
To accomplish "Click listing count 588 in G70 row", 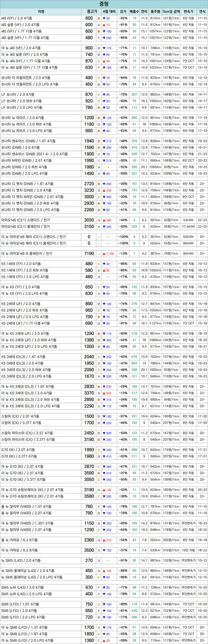I will click(134, 450).
